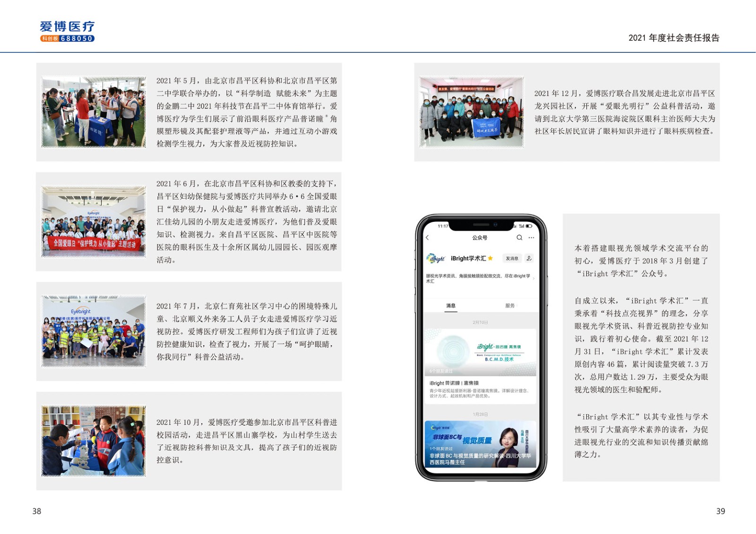Open the three-dot more menu on phone
756x534 pixels.
pos(531,237)
